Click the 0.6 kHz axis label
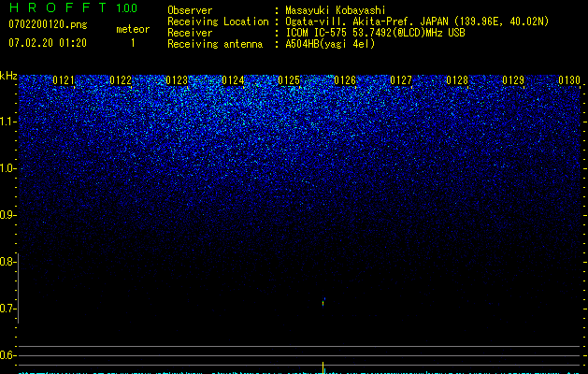Image resolution: width=588 pixels, height=374 pixels. (7, 355)
